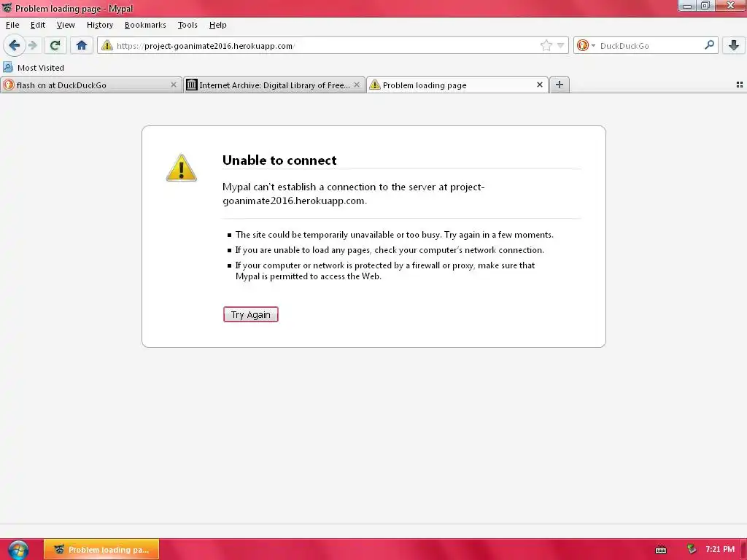Close the 'flash cn at DuckDuckGo' tab
The image size is (747, 560).
174,85
